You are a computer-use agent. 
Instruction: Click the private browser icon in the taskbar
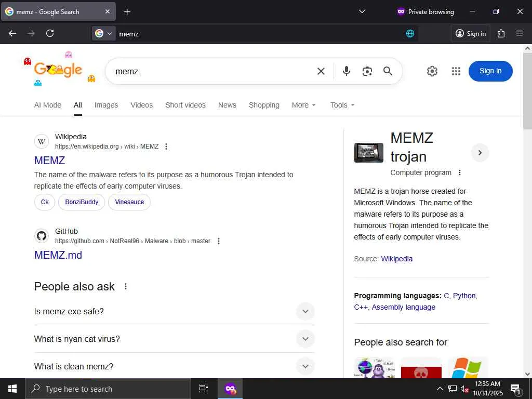pos(230,389)
